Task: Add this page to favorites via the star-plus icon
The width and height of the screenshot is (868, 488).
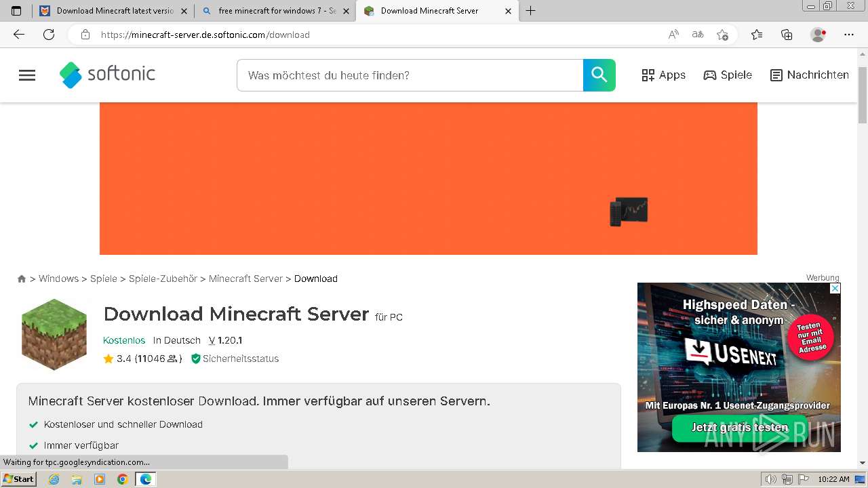Action: [x=722, y=35]
